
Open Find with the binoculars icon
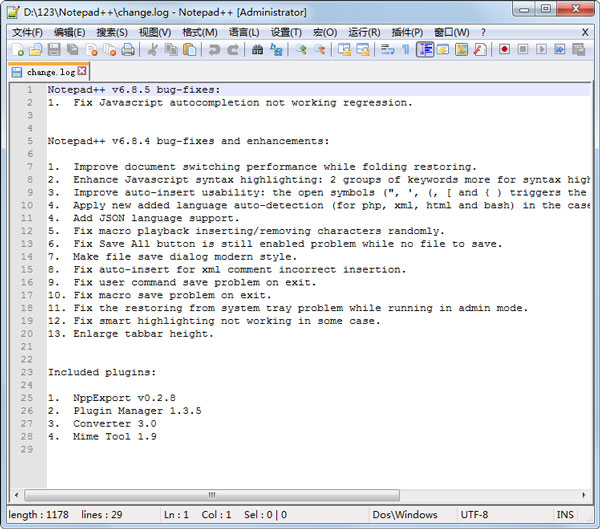click(258, 50)
